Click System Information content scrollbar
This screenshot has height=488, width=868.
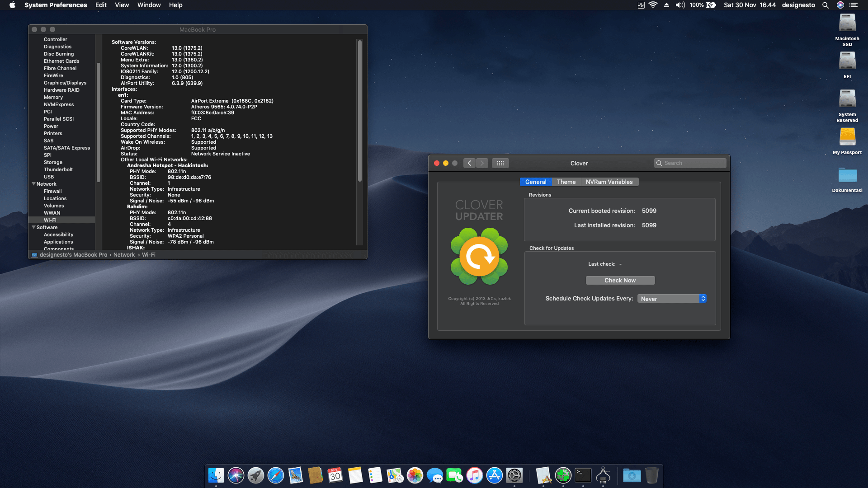click(360, 111)
